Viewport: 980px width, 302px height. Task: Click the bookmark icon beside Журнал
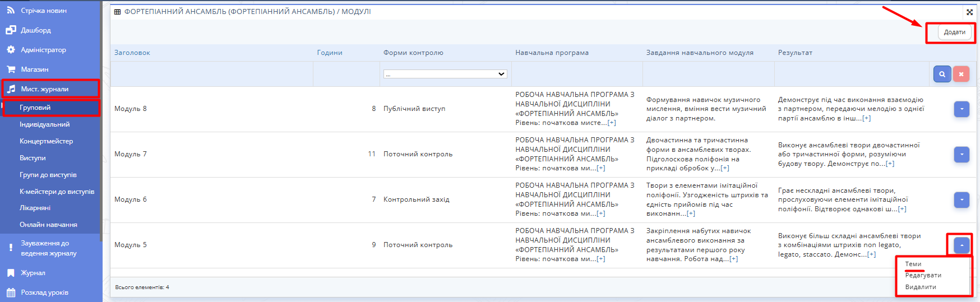pyautogui.click(x=11, y=273)
